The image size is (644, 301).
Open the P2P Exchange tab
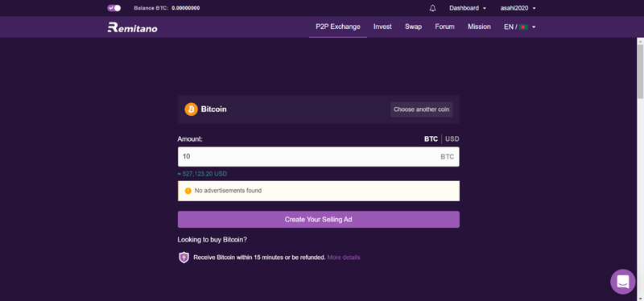[338, 27]
